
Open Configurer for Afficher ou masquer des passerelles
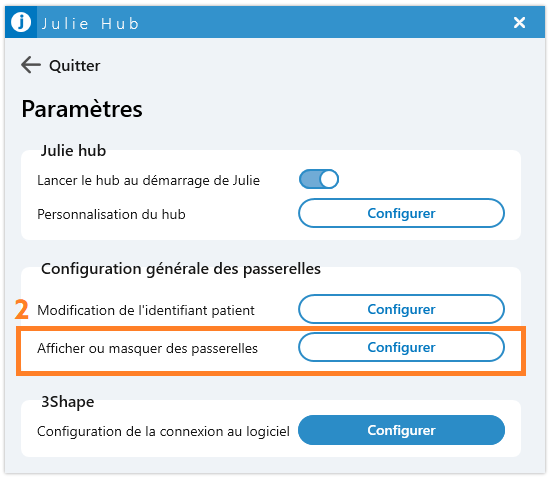click(401, 347)
